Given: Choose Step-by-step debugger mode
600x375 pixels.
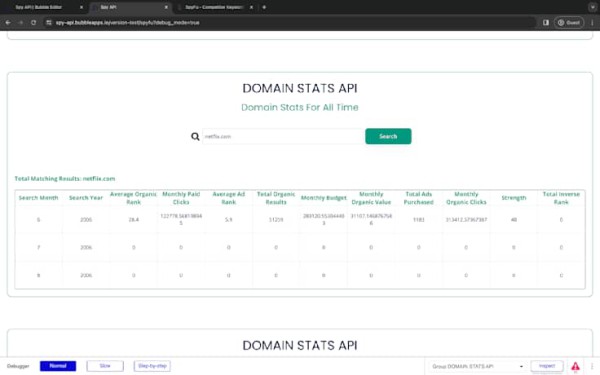Looking at the screenshot, I should coord(152,366).
